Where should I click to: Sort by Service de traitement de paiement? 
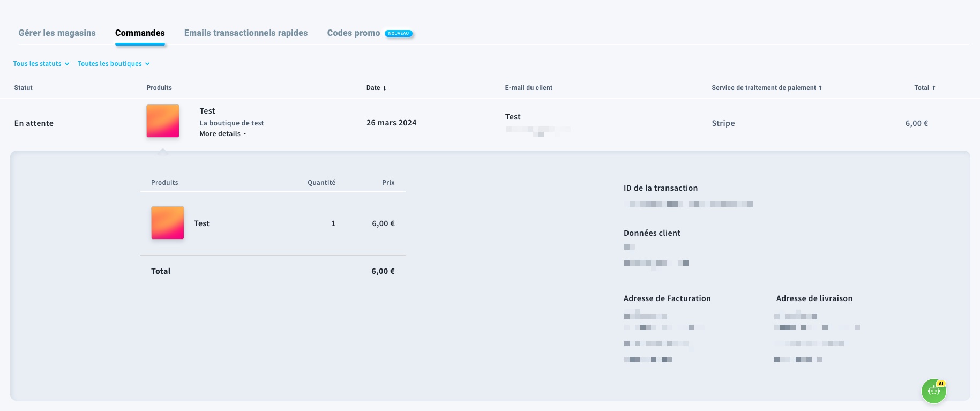pos(764,88)
